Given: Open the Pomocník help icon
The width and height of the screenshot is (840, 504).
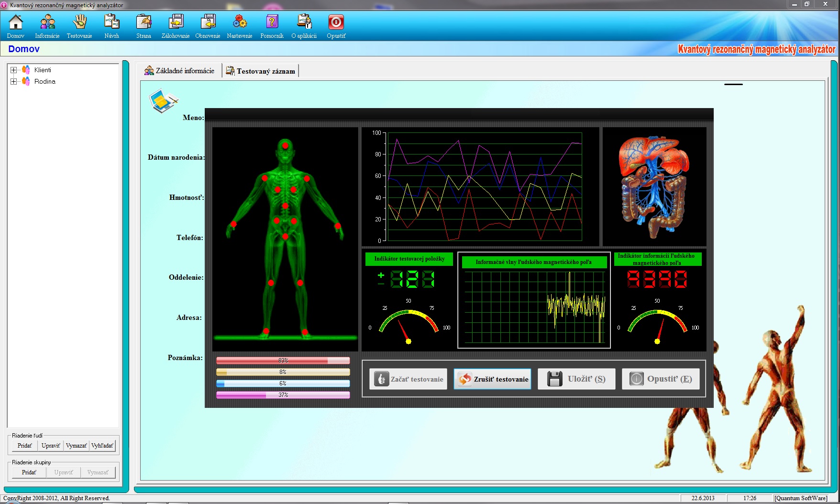Looking at the screenshot, I should pyautogui.click(x=272, y=22).
